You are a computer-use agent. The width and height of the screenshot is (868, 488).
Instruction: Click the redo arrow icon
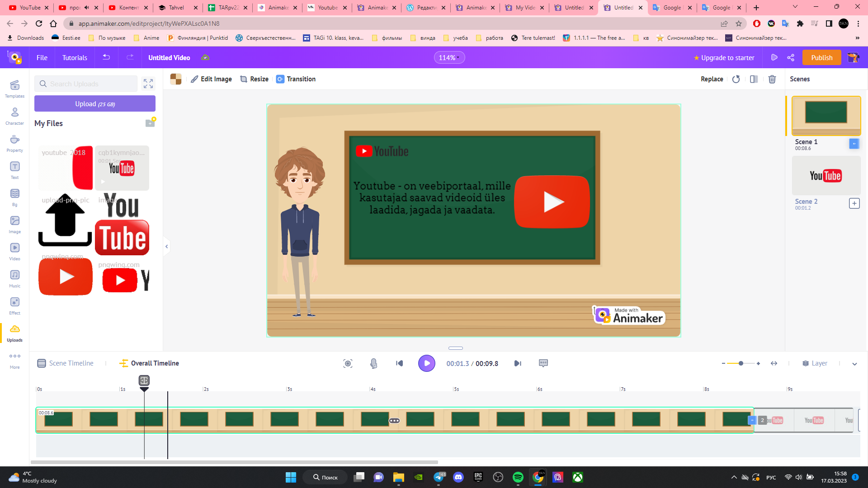[x=130, y=57]
